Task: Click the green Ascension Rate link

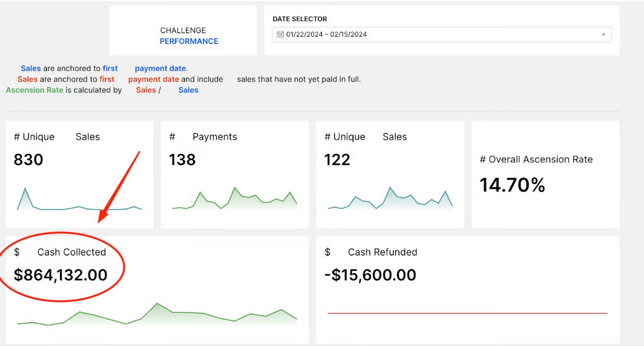Action: point(34,90)
